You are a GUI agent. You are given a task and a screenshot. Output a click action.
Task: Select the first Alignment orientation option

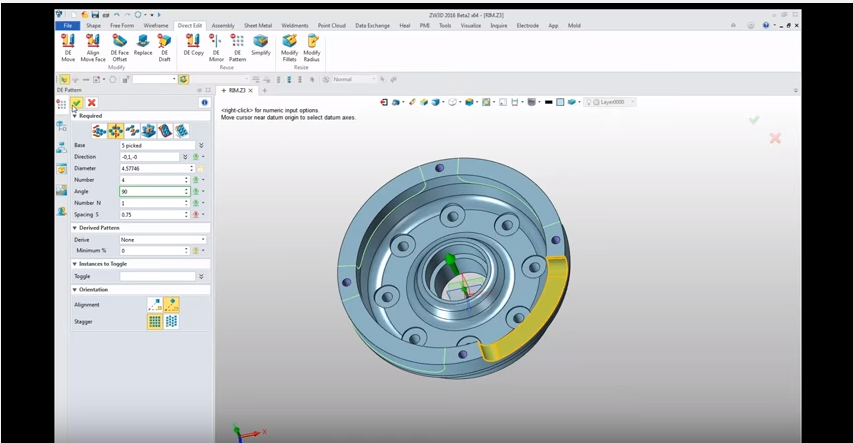point(155,304)
